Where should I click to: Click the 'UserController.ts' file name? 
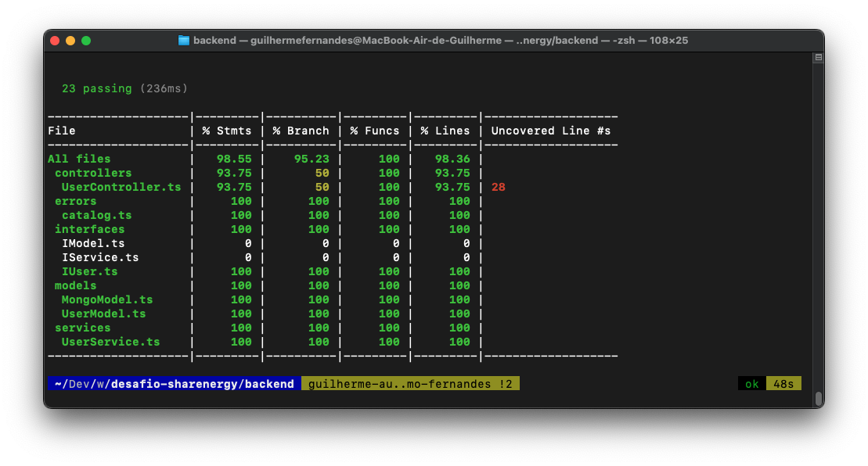(x=121, y=187)
